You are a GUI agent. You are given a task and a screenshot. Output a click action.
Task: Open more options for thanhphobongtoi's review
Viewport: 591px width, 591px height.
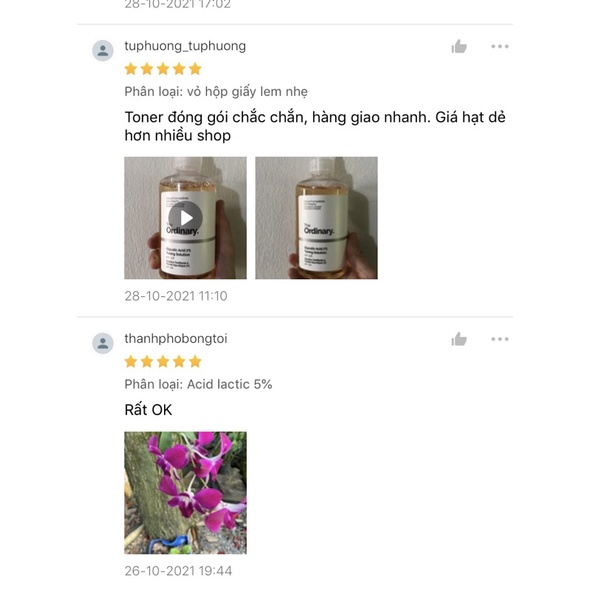[x=500, y=339]
